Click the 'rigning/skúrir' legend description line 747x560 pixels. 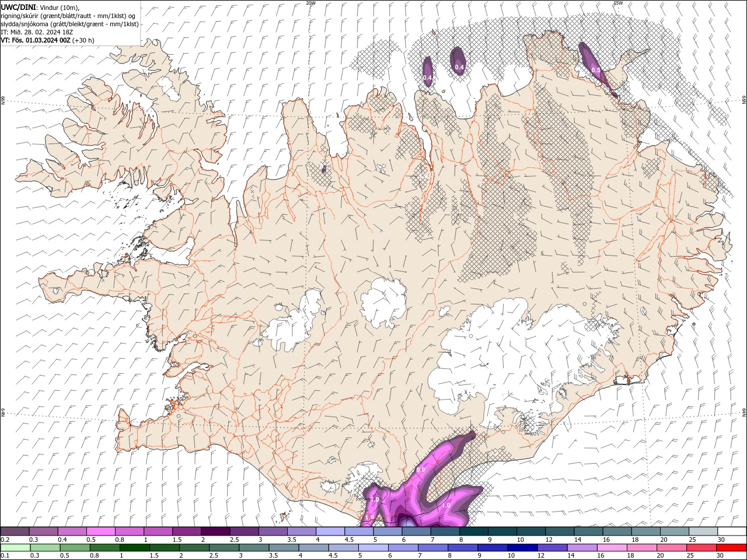[68, 16]
